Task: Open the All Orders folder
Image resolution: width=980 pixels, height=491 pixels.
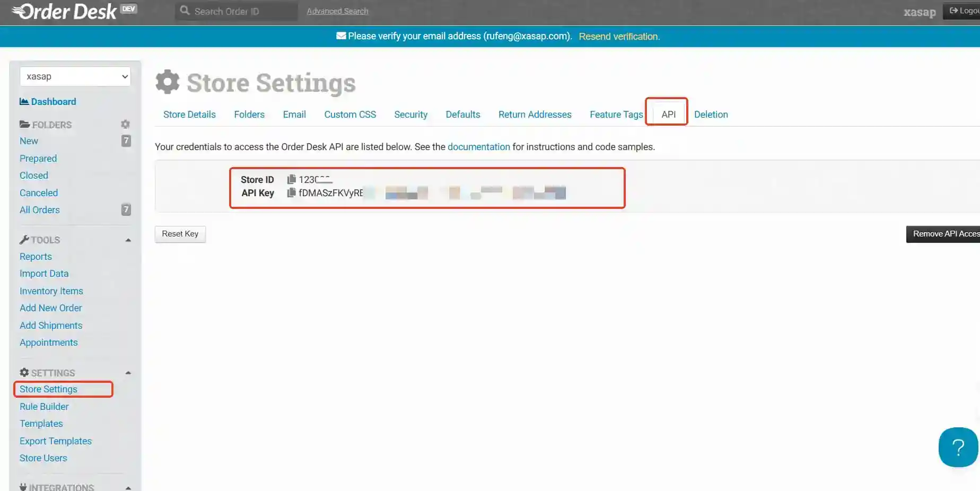Action: 40,210
